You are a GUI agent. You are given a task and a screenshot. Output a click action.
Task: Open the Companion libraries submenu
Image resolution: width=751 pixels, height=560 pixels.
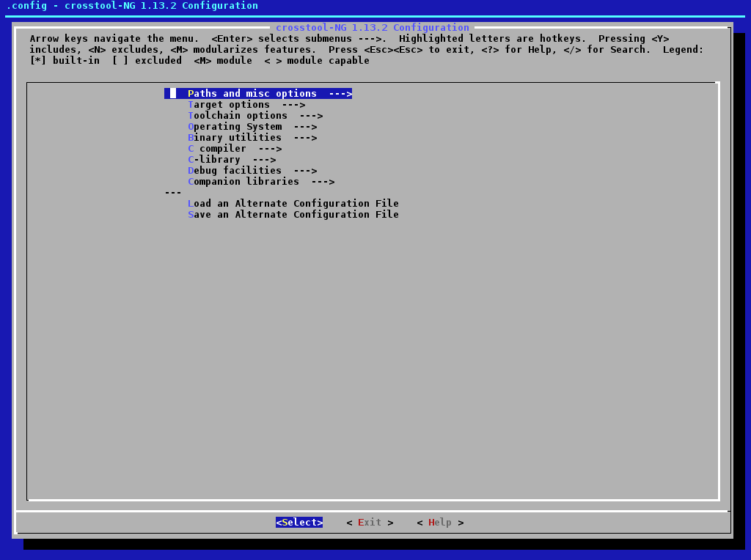261,181
